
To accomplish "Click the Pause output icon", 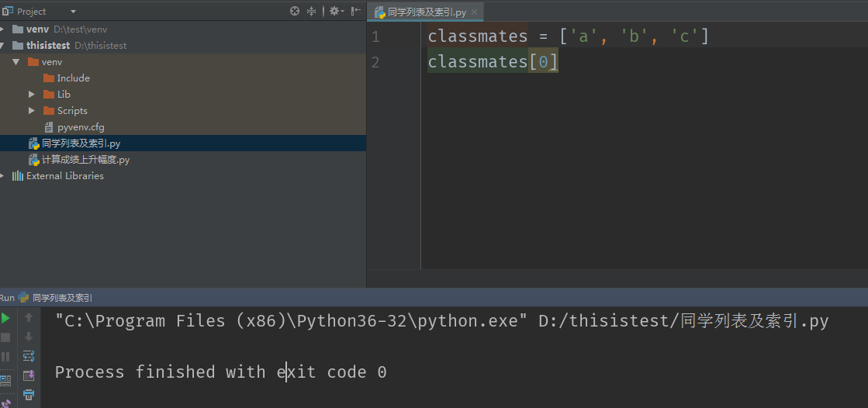I will 5,357.
